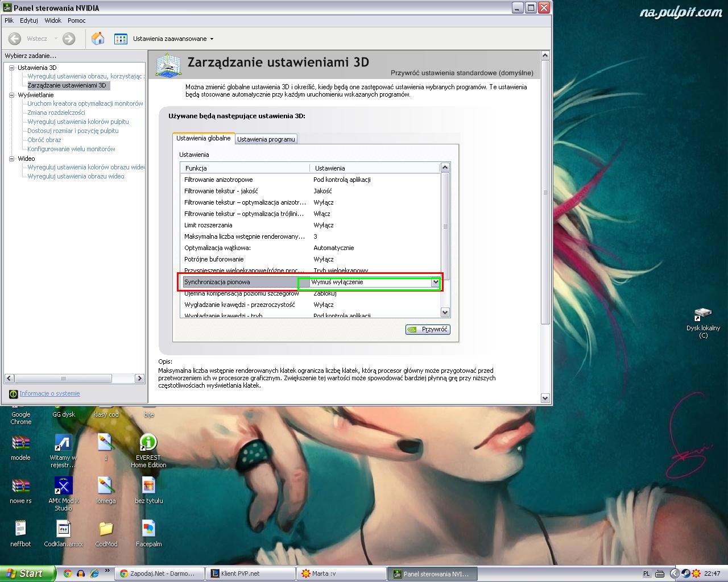Switch to Ustawienia programu tab
This screenshot has width=728, height=582.
266,139
